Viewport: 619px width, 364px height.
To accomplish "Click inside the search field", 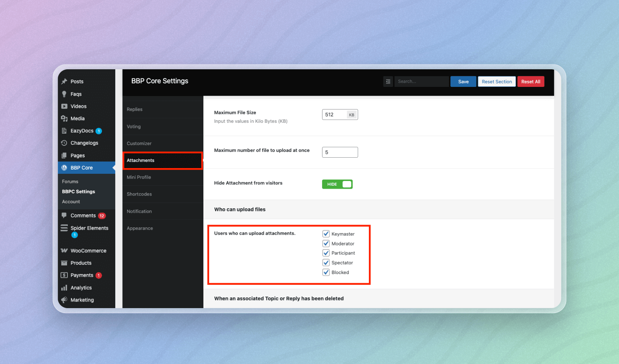I will pyautogui.click(x=421, y=81).
